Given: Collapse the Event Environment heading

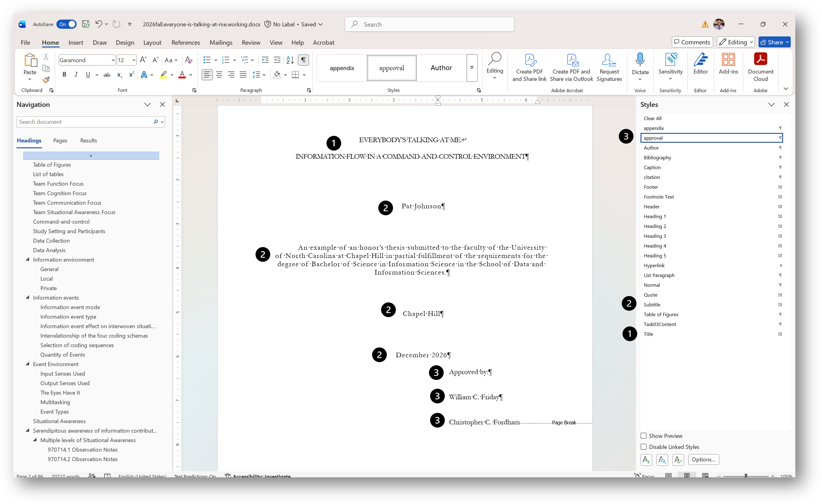Looking at the screenshot, I should [28, 364].
